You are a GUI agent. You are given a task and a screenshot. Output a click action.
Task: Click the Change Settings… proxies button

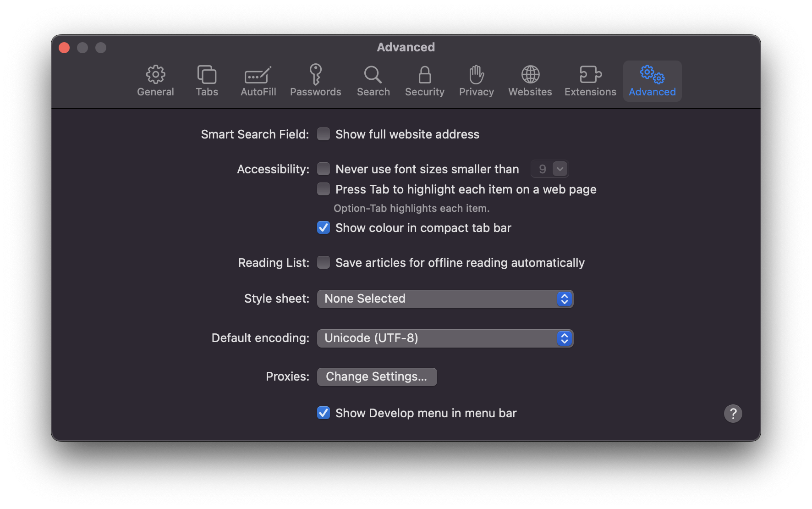tap(376, 376)
